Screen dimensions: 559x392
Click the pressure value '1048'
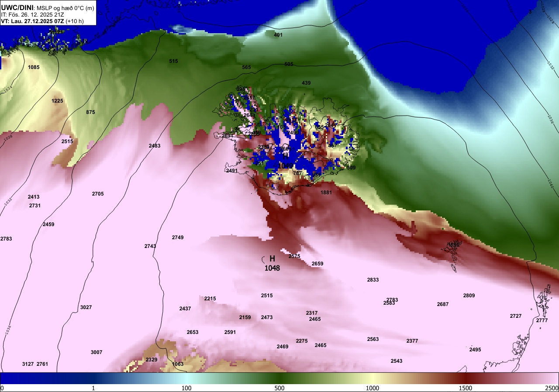pyautogui.click(x=272, y=268)
